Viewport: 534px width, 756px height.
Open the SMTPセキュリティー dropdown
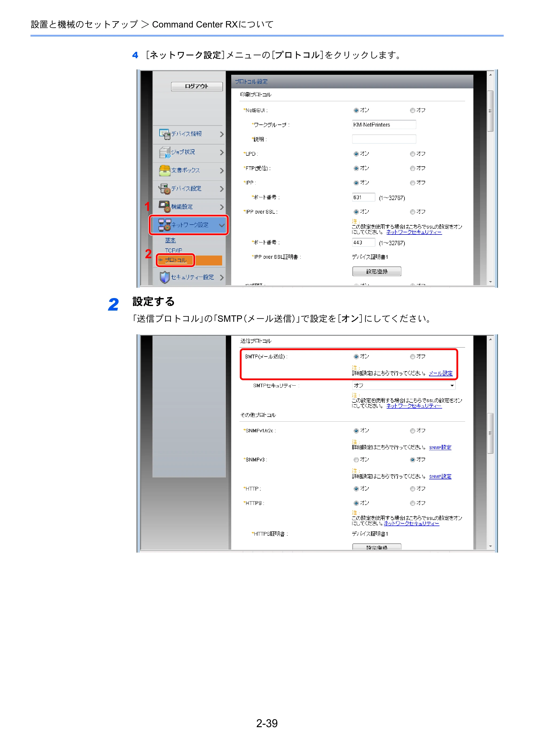point(404,385)
